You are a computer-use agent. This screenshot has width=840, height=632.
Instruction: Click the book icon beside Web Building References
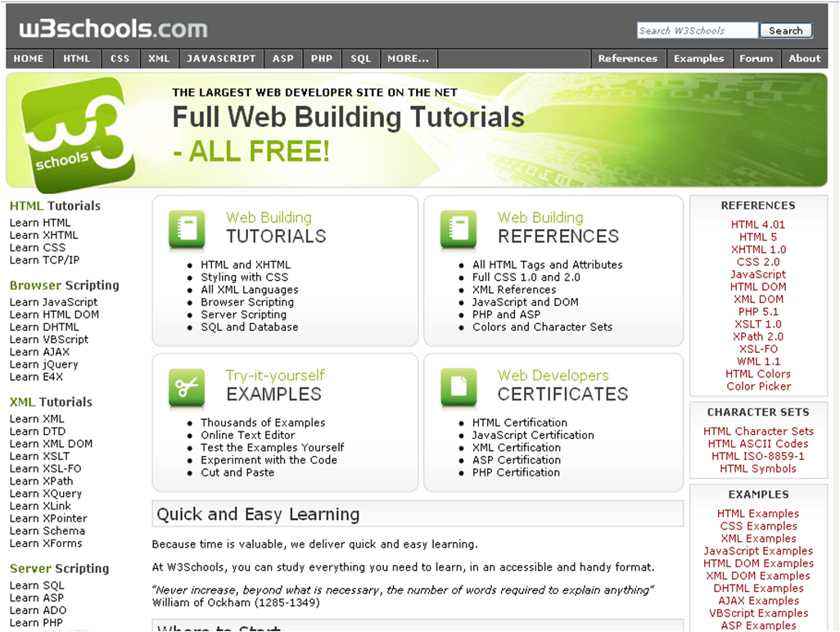pos(459,230)
